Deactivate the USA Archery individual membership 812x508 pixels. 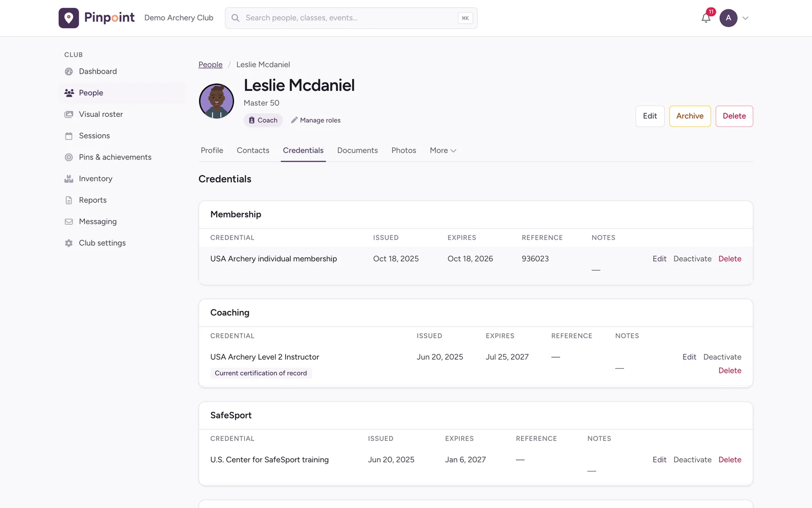point(692,259)
